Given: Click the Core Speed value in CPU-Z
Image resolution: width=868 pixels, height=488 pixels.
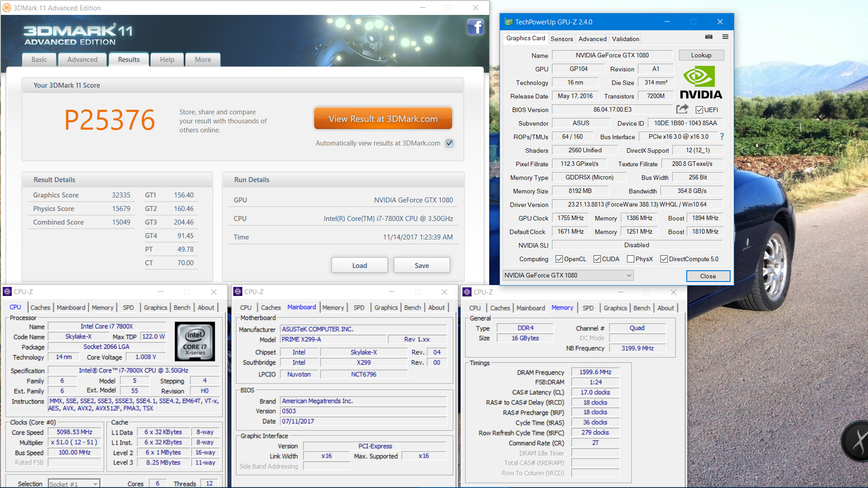Looking at the screenshot, I should pos(75,432).
